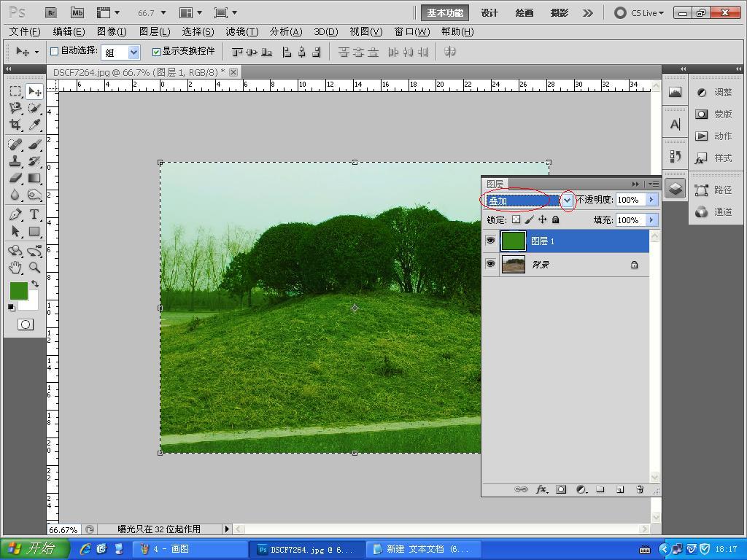Screen dimensions: 747x560
Task: Switch to the 设计 workspace
Action: click(489, 13)
